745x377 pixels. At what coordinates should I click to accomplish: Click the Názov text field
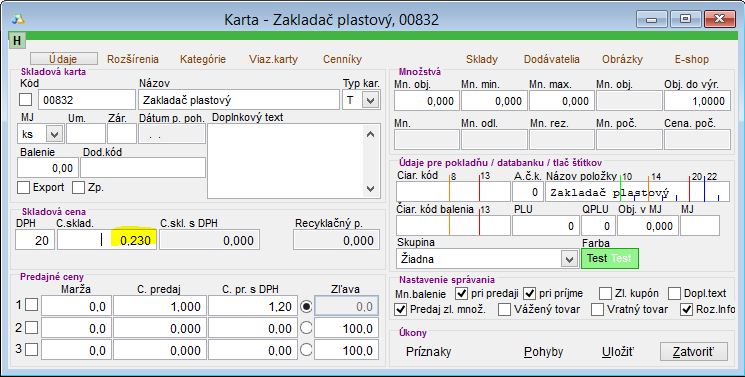tap(239, 100)
